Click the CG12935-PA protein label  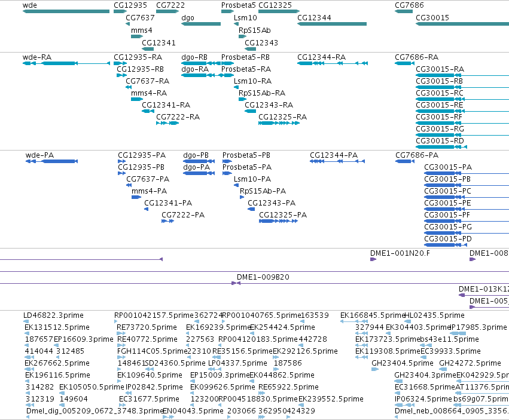pyautogui.click(x=142, y=155)
